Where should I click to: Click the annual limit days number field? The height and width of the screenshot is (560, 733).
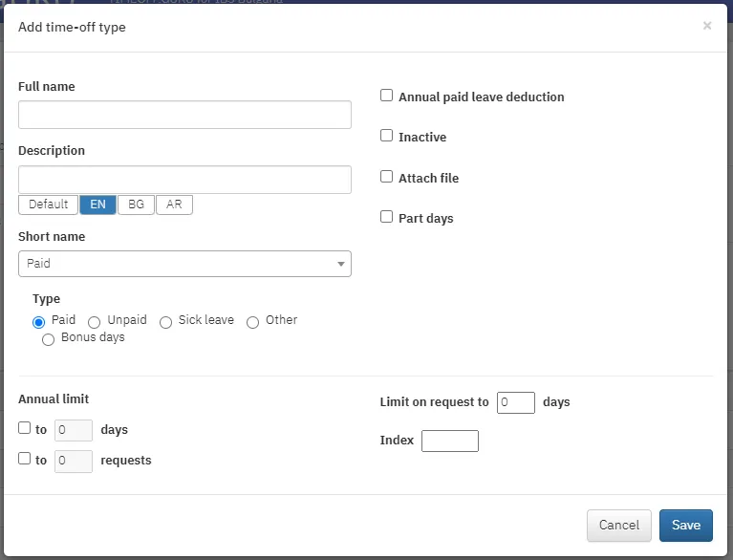click(x=74, y=430)
